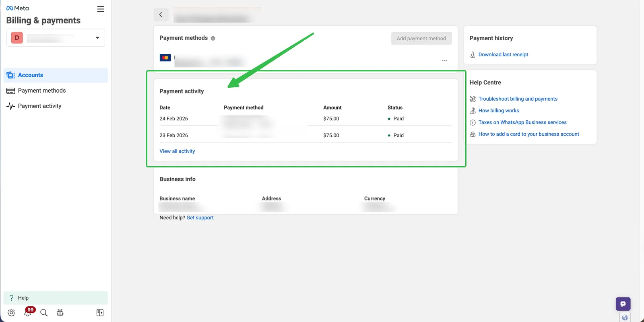Open Troubleshoot billing and payments article
The image size is (644, 322).
point(518,99)
